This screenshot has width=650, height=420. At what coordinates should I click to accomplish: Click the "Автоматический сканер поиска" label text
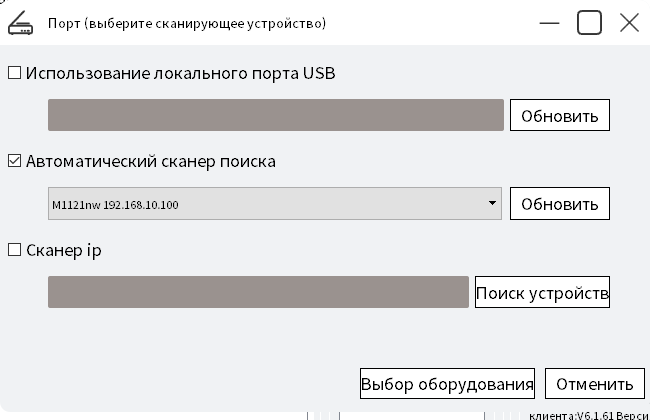[151, 161]
